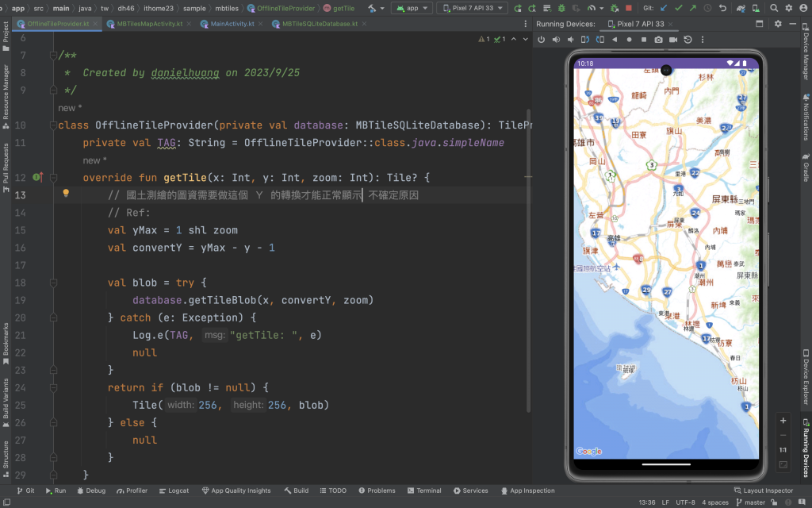
Task: Select the Pixel 7 API 33 running device tab
Action: (x=640, y=24)
